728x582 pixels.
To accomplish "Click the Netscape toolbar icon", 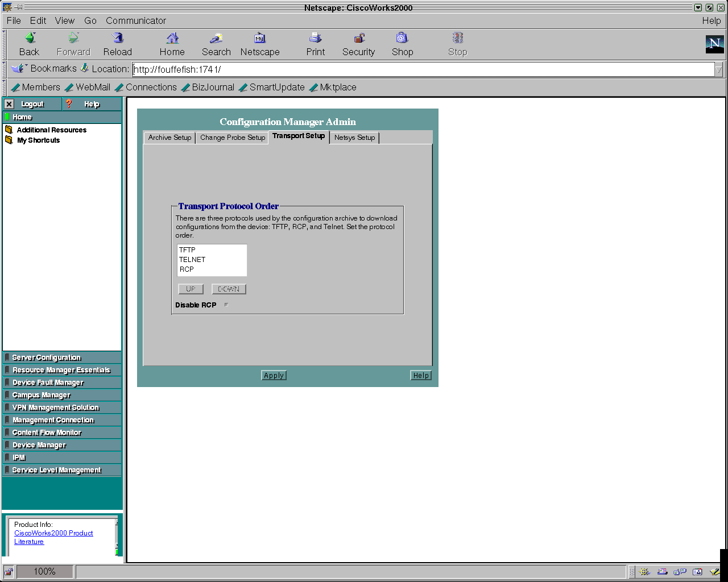I will (260, 38).
